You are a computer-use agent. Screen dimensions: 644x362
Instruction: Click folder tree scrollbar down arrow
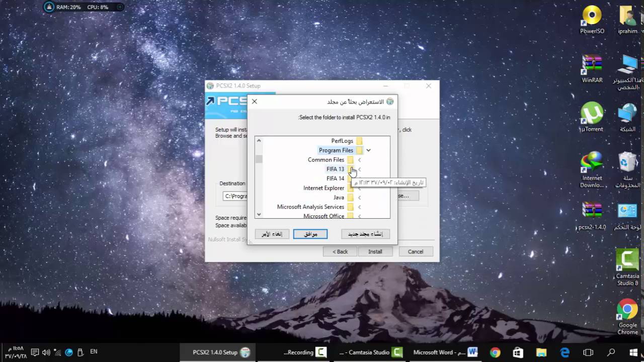click(x=259, y=214)
